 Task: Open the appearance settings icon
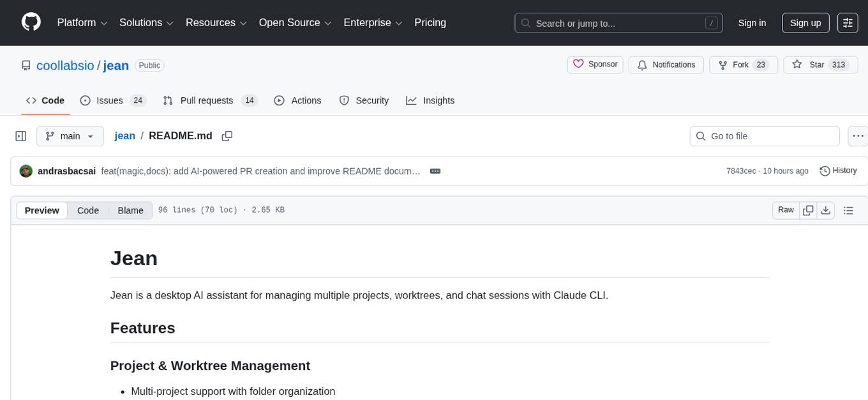tap(848, 23)
